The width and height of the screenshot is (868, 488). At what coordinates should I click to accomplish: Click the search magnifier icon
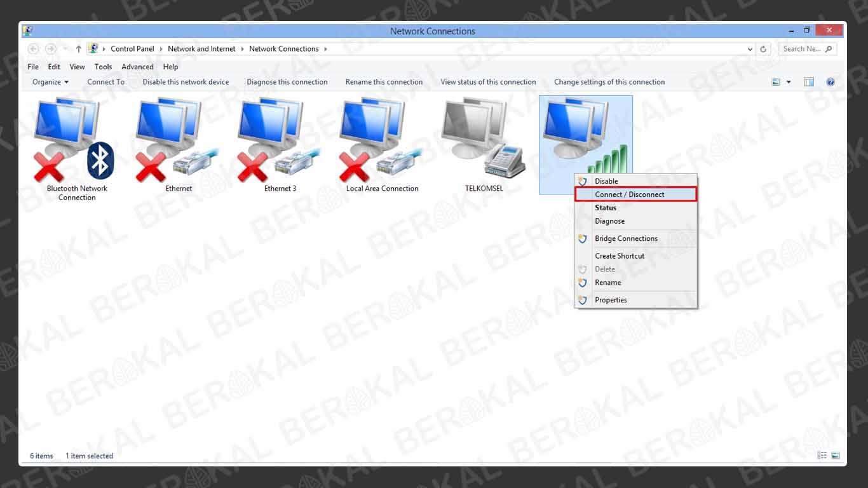[829, 49]
